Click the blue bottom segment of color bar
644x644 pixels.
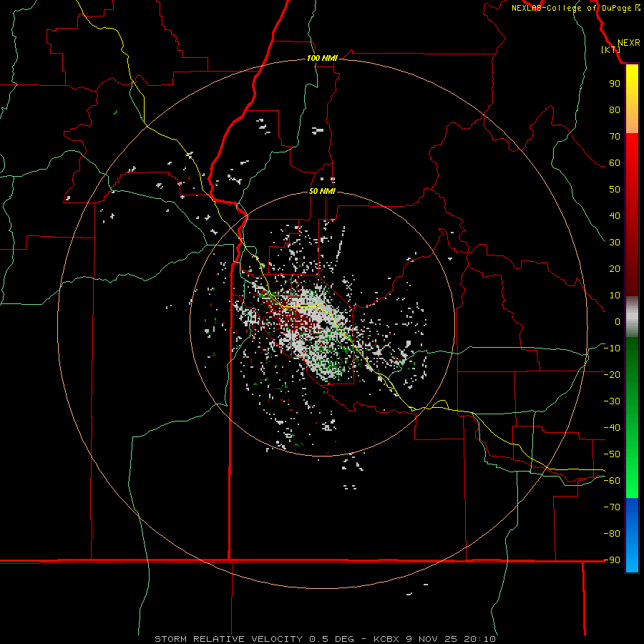point(632,535)
